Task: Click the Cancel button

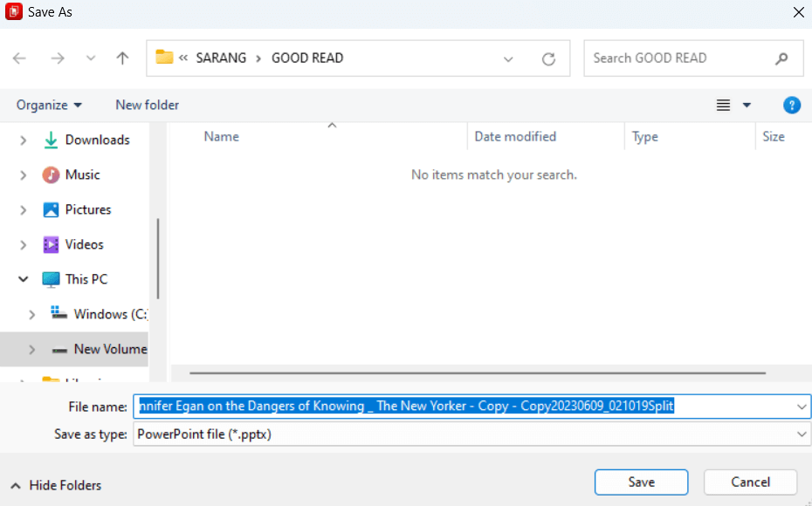Action: point(750,482)
